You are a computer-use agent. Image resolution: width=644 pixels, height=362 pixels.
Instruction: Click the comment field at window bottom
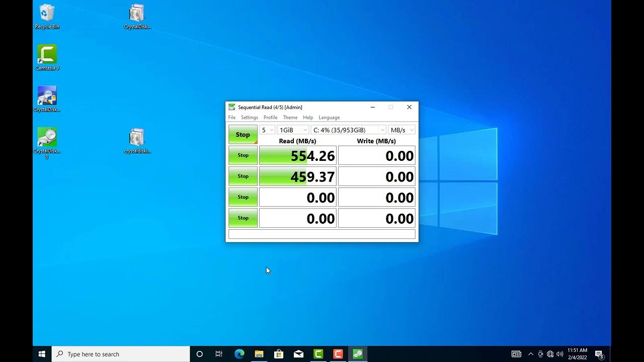[x=322, y=234]
